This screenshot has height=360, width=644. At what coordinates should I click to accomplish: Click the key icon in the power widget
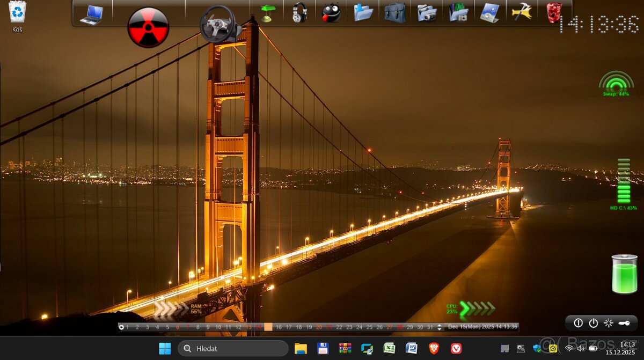pyautogui.click(x=624, y=323)
